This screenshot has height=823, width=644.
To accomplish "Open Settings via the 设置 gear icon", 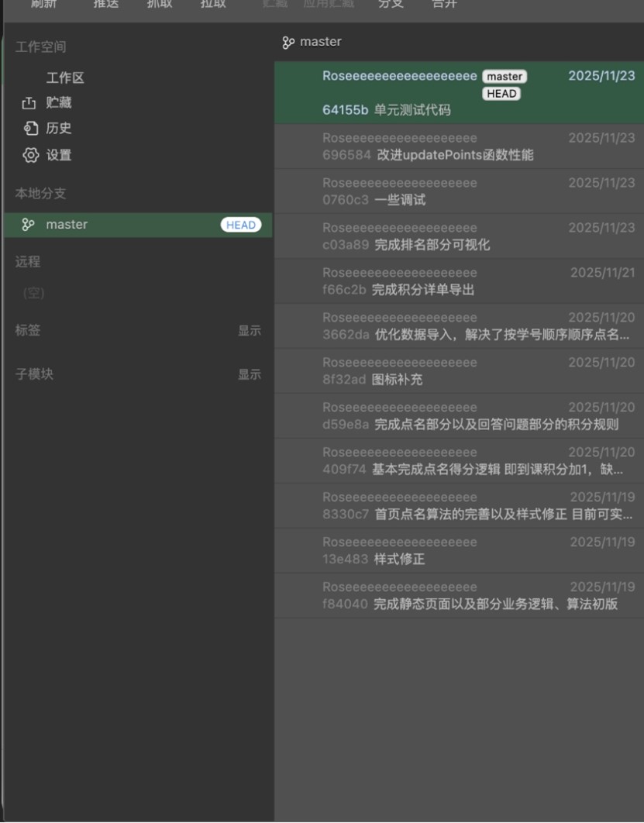I will coord(30,155).
